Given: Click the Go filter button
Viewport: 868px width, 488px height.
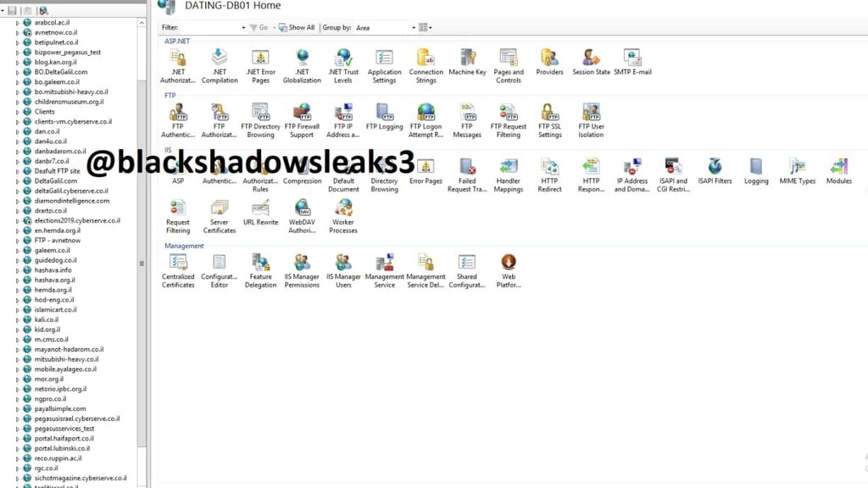Looking at the screenshot, I should 259,28.
